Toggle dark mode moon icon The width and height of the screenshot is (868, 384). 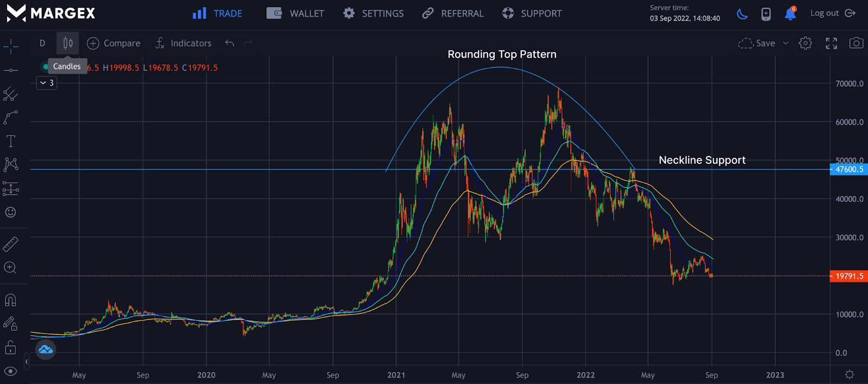click(x=742, y=14)
